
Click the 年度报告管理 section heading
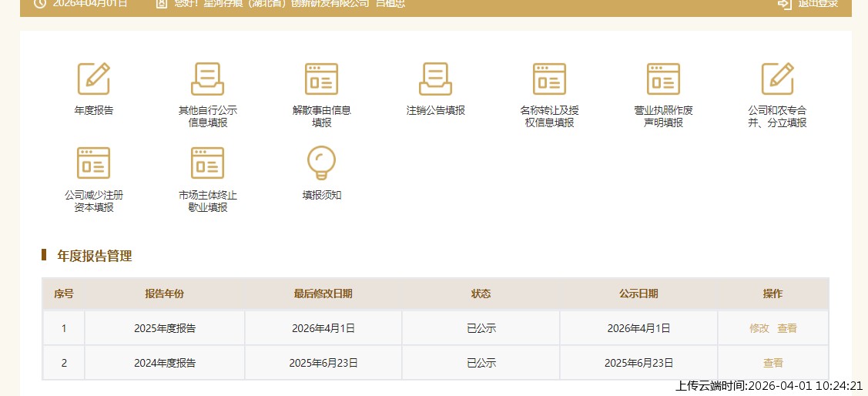[95, 256]
